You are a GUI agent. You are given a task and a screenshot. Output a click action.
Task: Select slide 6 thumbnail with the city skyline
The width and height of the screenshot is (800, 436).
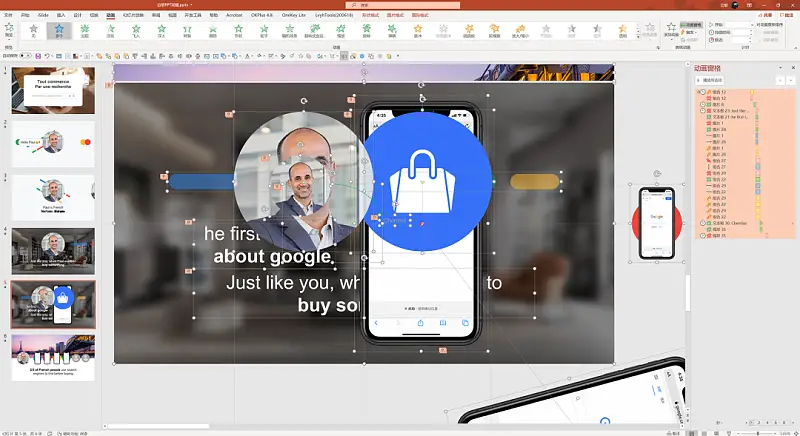tap(53, 357)
